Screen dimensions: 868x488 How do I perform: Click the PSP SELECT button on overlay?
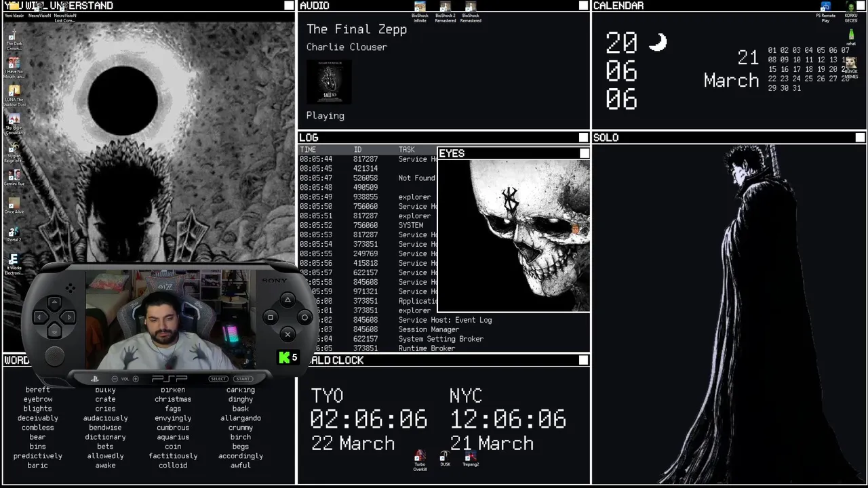point(218,379)
